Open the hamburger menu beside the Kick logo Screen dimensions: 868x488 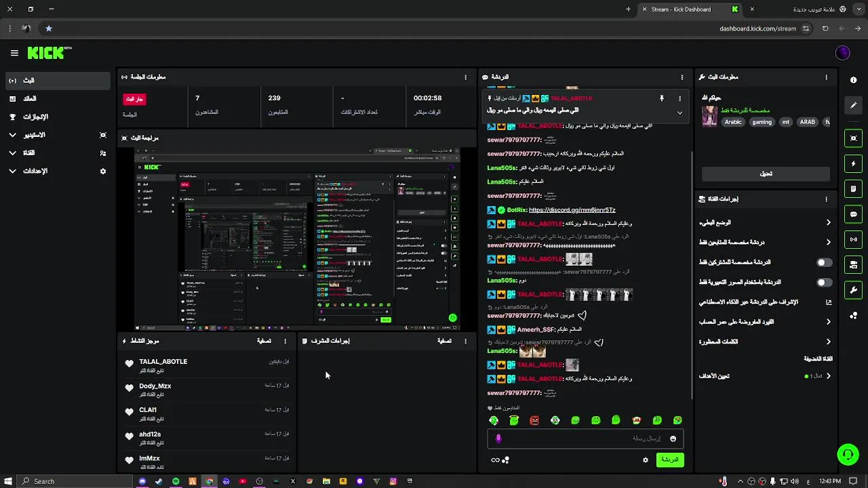tap(14, 53)
